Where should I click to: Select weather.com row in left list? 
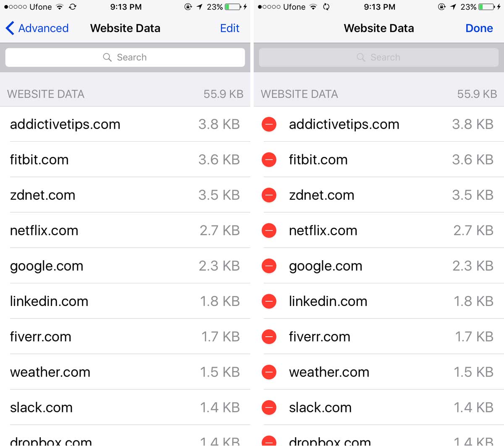(125, 372)
